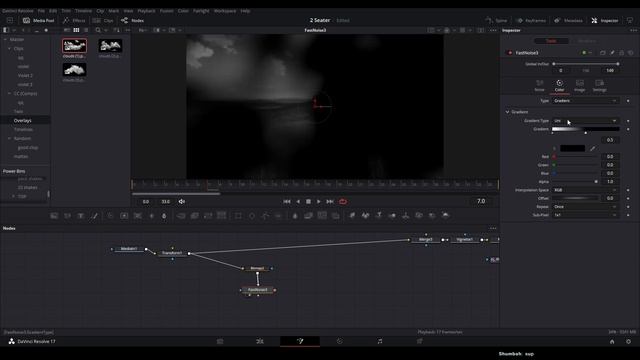Toggle the Nodes panel button
Screen dimensions: 640x360
tap(133, 20)
